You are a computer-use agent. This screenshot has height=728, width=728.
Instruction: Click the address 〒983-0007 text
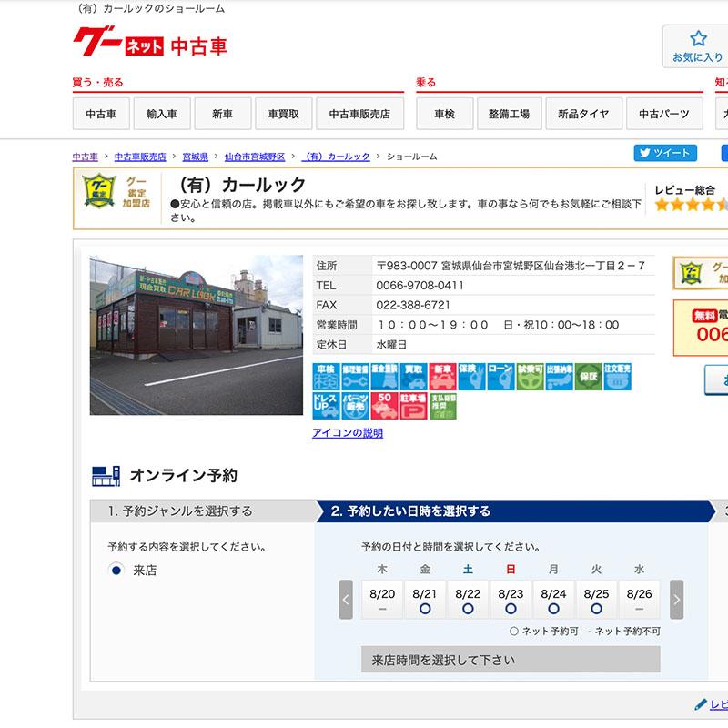[511, 266]
